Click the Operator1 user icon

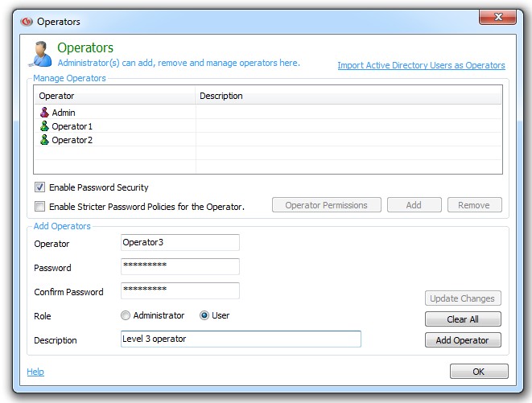click(44, 126)
